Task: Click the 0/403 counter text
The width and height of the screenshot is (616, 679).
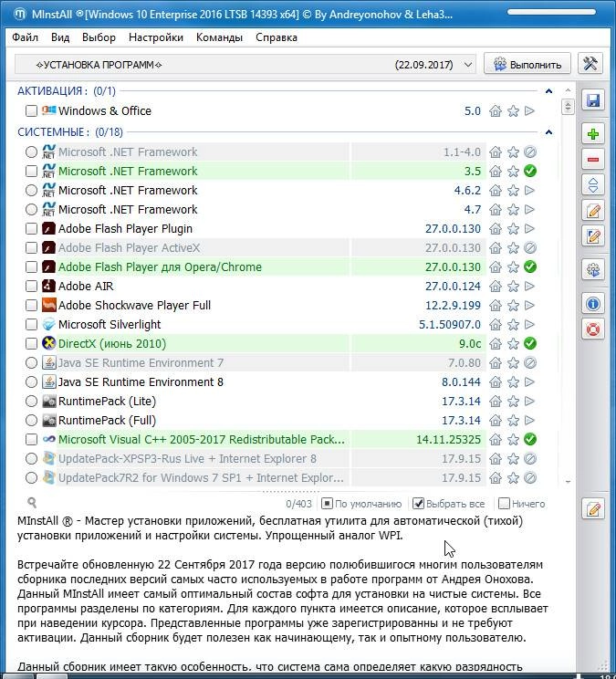Action: (x=298, y=504)
